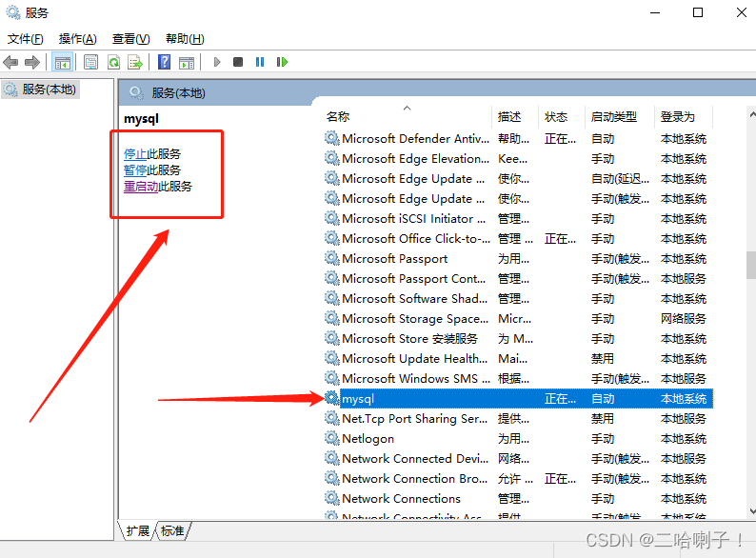Image resolution: width=756 pixels, height=558 pixels.
Task: Click the Restart Service toolbar icon
Action: (x=282, y=62)
